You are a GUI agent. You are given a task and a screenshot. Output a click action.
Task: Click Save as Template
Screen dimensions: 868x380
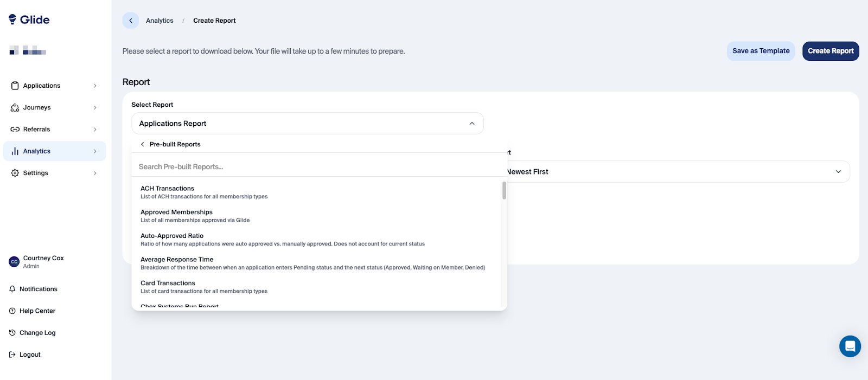pyautogui.click(x=761, y=51)
